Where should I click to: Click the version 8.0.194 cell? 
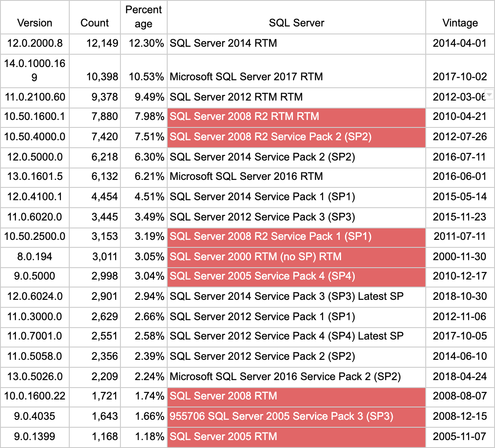pyautogui.click(x=34, y=256)
